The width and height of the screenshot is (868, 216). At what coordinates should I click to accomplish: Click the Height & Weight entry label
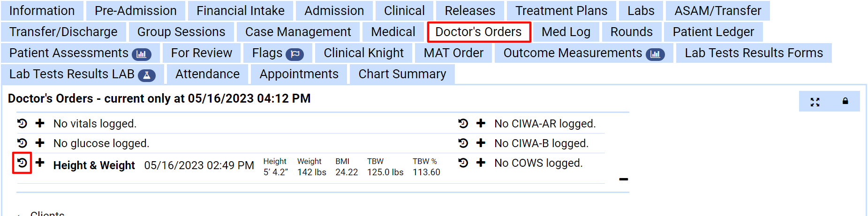coord(94,165)
